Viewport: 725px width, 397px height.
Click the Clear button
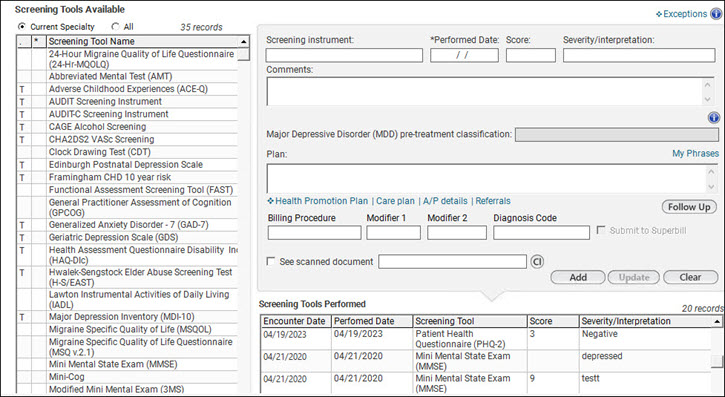point(690,277)
